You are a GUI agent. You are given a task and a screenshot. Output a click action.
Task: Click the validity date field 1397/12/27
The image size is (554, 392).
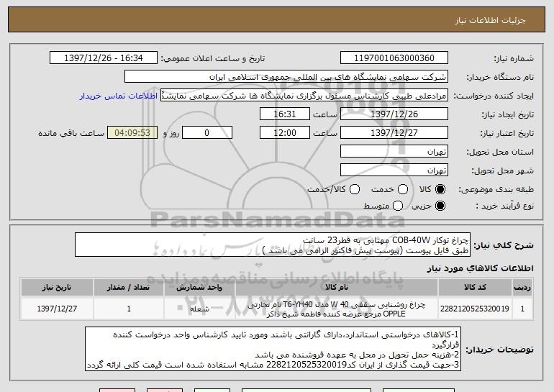(x=394, y=133)
